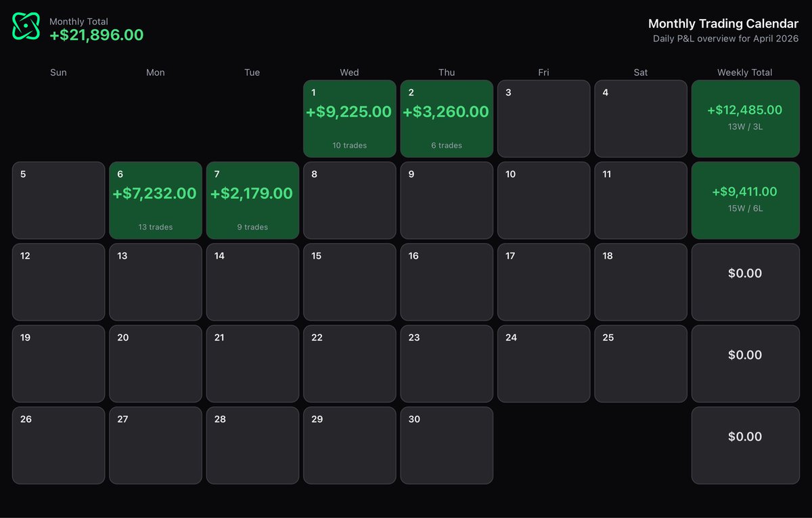Image resolution: width=812 pixels, height=518 pixels.
Task: Select the empty day cell for April 24
Action: (543, 364)
